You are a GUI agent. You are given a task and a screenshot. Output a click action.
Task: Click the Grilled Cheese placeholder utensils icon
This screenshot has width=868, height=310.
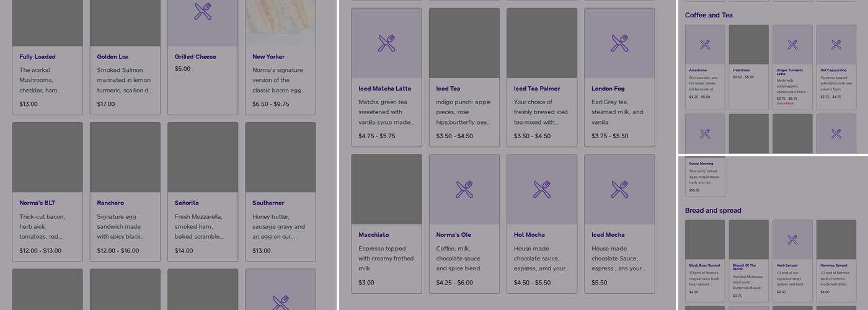pos(203,11)
